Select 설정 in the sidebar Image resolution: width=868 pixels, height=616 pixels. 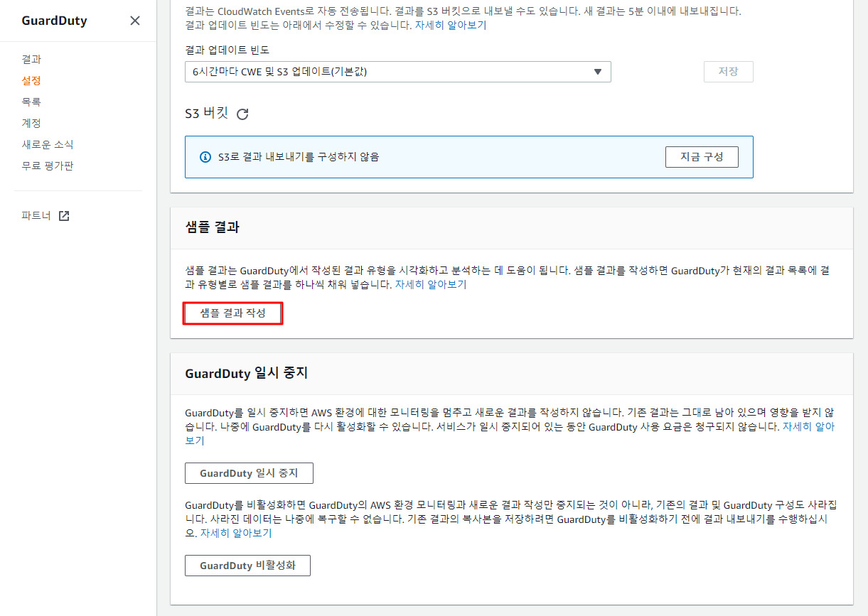click(x=31, y=81)
